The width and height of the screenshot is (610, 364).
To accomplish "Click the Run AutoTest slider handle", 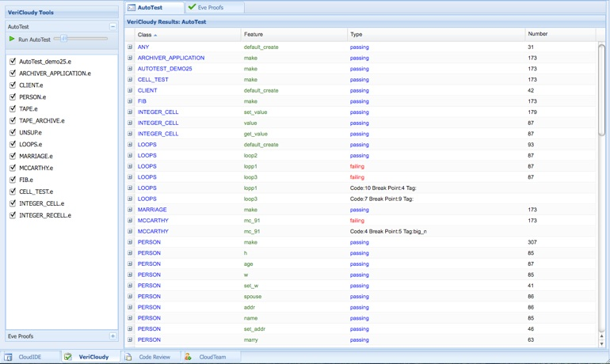I will click(x=64, y=39).
